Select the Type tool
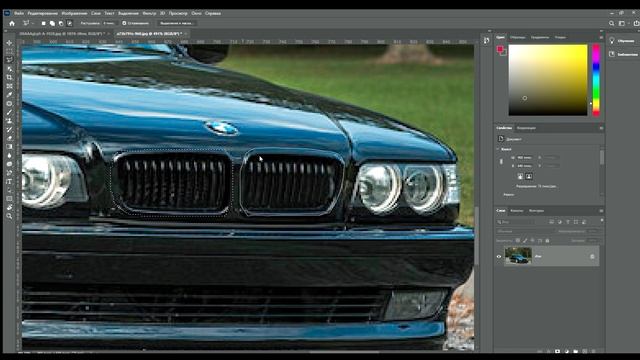 tap(9, 181)
